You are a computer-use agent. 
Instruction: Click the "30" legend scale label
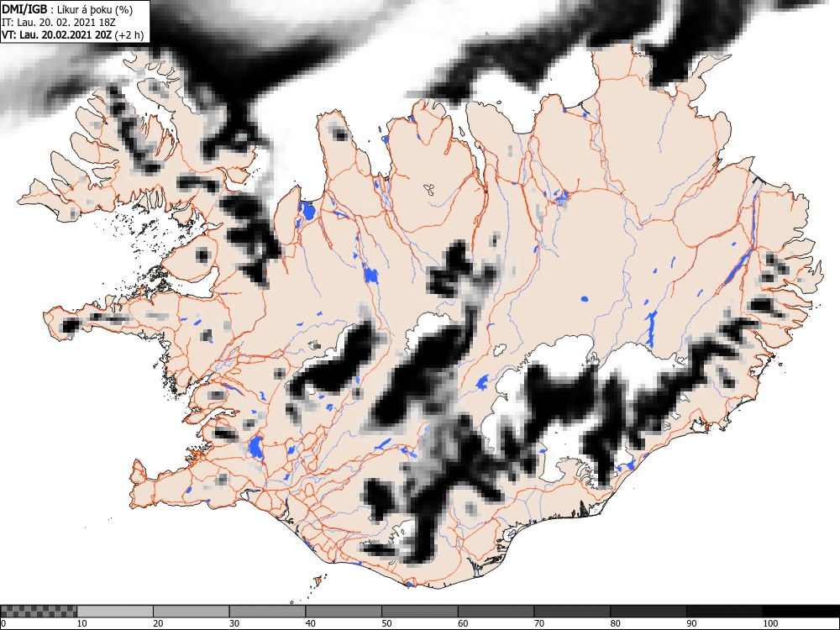click(234, 623)
